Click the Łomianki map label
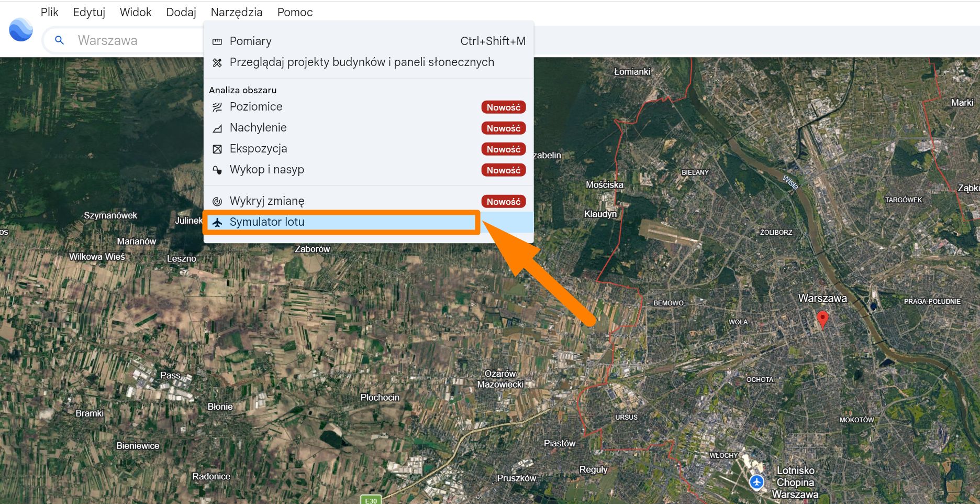 [x=632, y=71]
